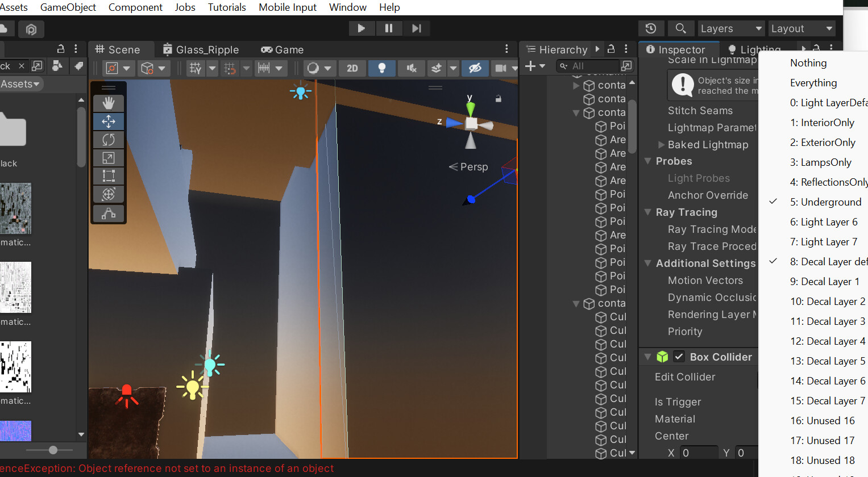Open the GameObject menu
868x477 pixels.
coord(68,7)
